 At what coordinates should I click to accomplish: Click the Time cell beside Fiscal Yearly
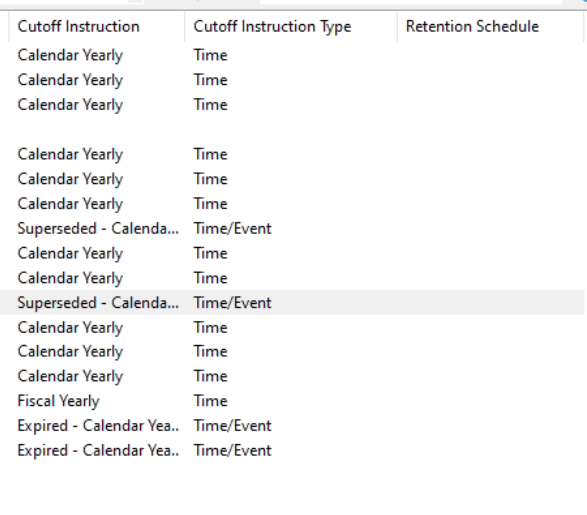coord(210,401)
